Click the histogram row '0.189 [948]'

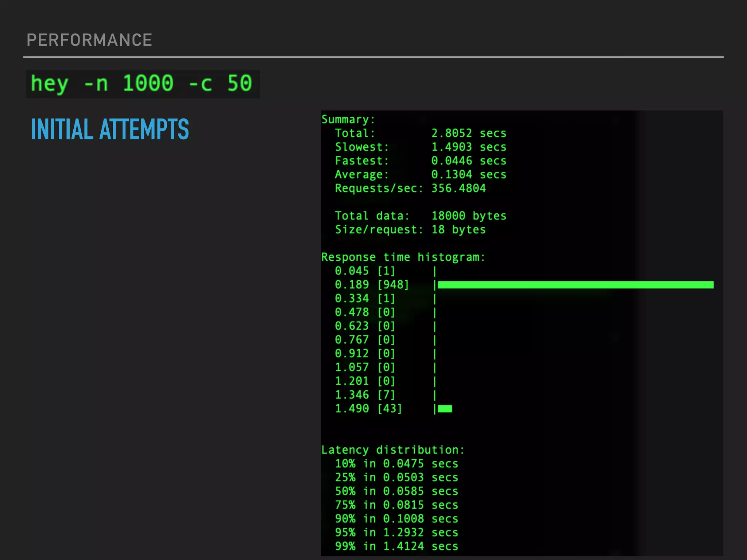pos(524,285)
